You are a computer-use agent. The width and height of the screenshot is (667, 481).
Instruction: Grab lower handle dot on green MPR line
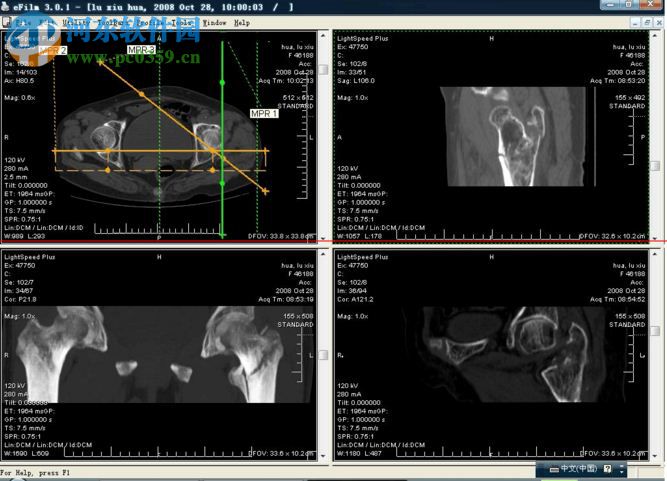pos(222,183)
